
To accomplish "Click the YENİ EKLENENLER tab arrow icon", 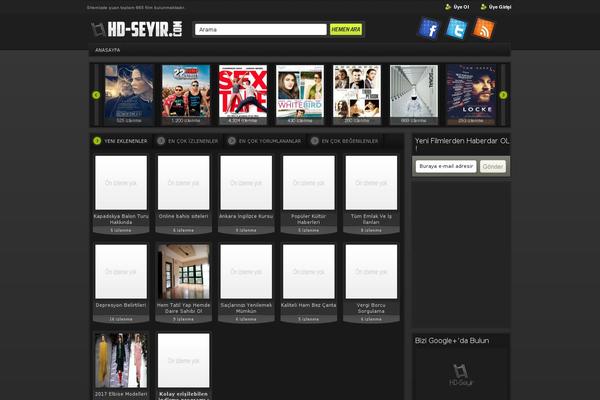I will click(x=97, y=141).
